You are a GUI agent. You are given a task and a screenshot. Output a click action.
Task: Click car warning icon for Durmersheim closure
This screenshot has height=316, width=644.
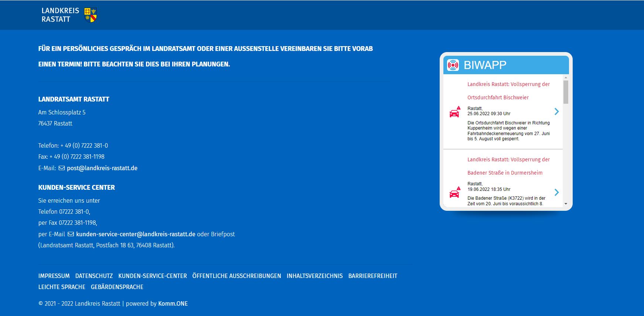[x=454, y=192]
